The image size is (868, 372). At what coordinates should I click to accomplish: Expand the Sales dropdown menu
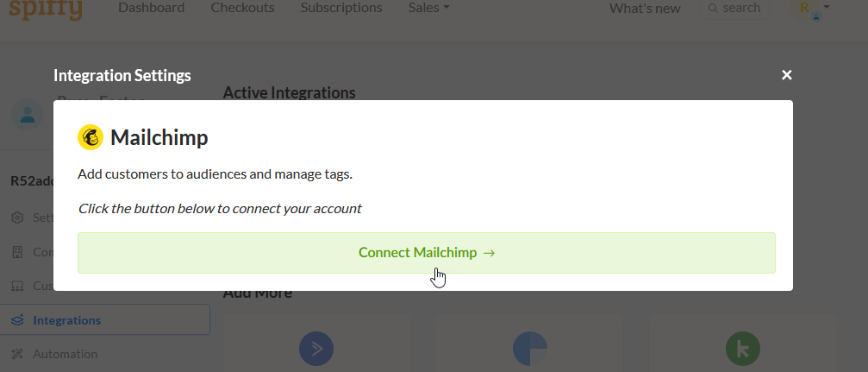pyautogui.click(x=429, y=8)
